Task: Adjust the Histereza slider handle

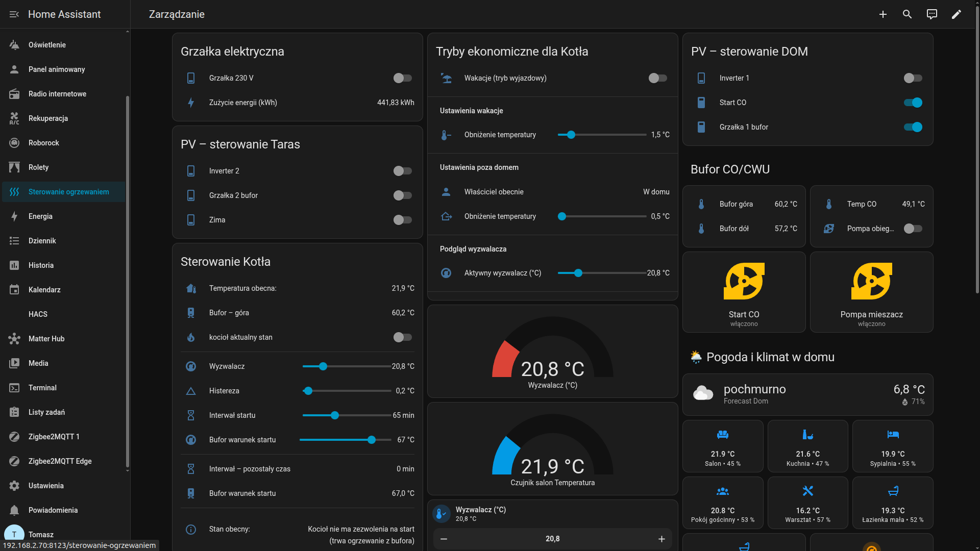Action: [x=308, y=391]
